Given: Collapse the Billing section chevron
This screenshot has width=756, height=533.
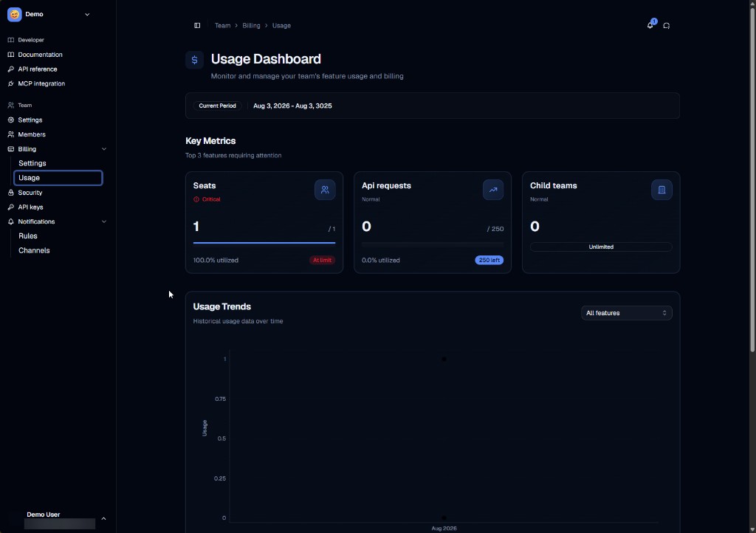Looking at the screenshot, I should pos(103,149).
